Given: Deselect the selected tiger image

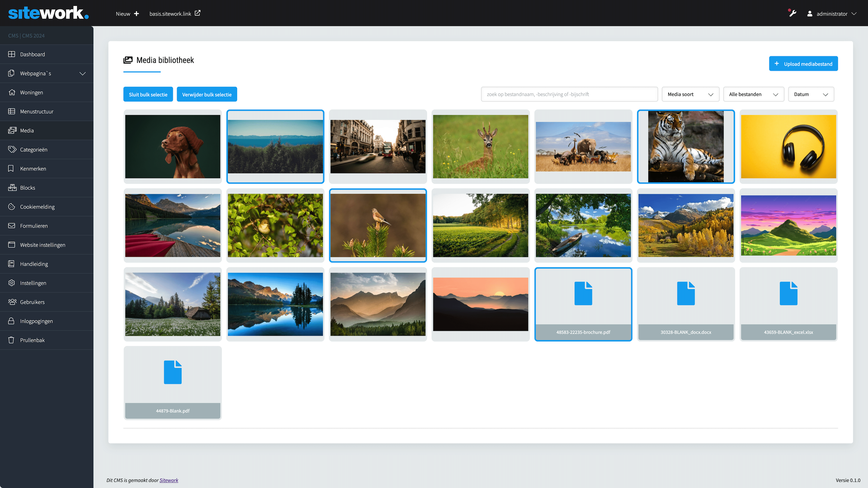Looking at the screenshot, I should click(686, 146).
